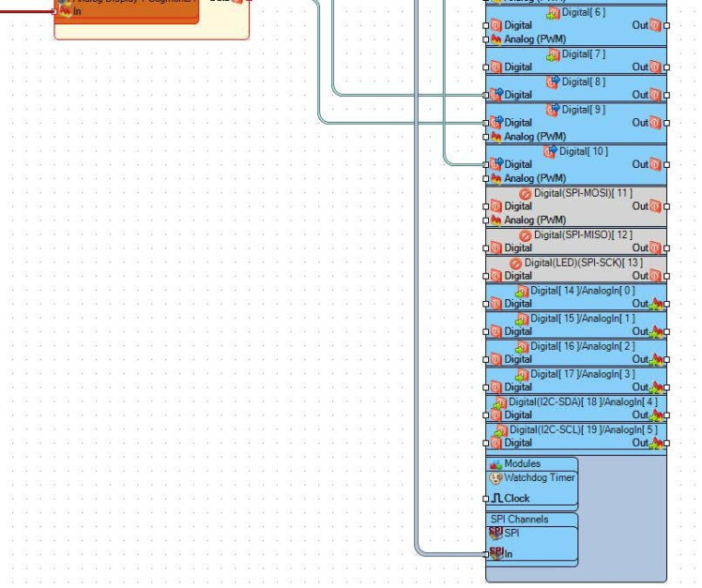Click the Digital input pin of Digital(I2C-SDA)[ 18 ]
Screen dimensions: 702x588
(486, 415)
